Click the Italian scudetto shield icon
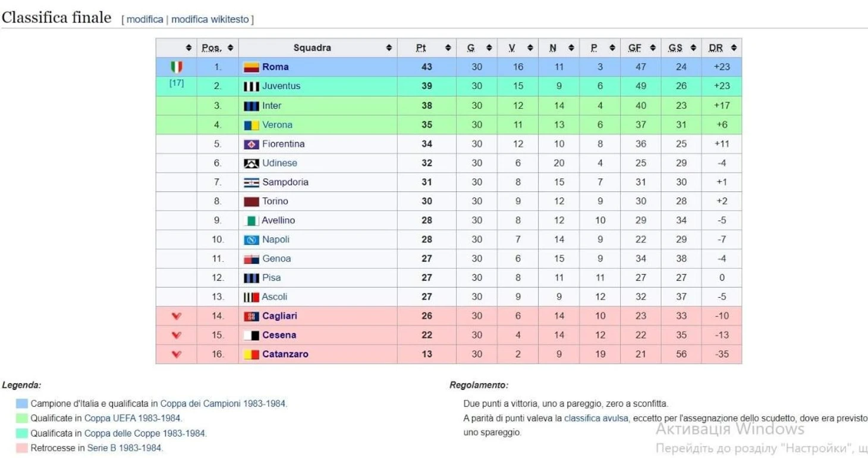The height and width of the screenshot is (458, 868). pyautogui.click(x=177, y=67)
